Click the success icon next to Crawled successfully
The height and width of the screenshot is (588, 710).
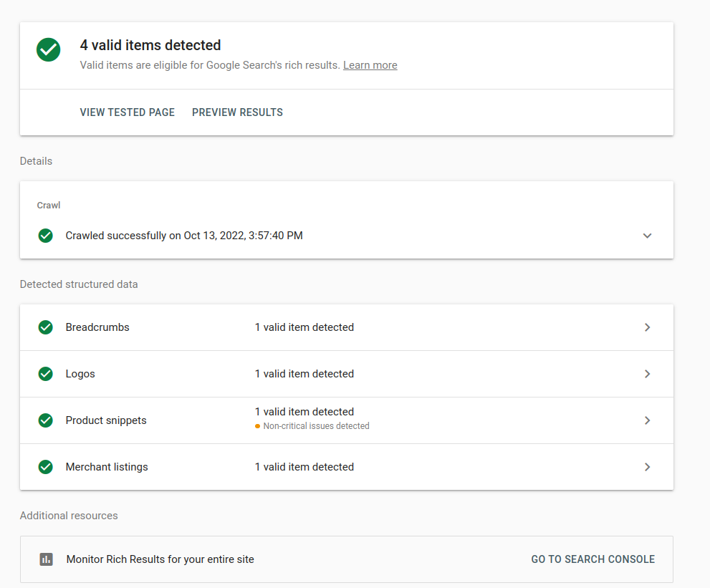45,235
